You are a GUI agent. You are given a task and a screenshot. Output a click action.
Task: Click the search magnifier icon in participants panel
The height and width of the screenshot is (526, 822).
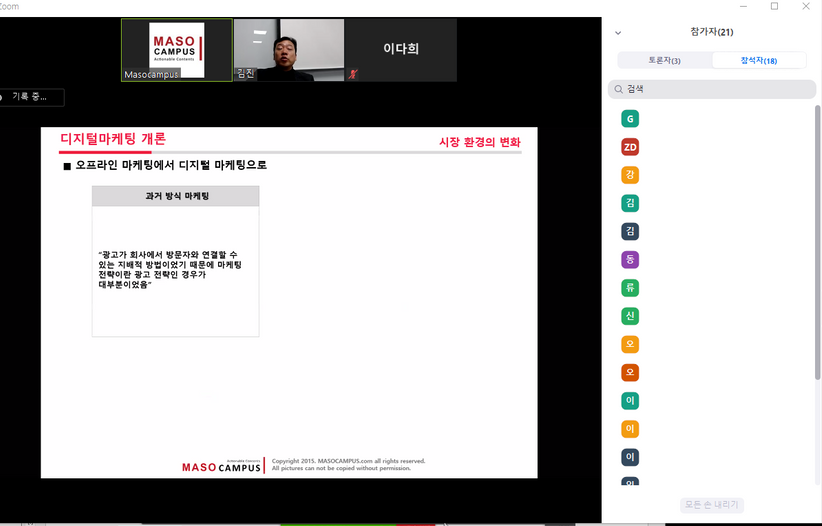[620, 90]
